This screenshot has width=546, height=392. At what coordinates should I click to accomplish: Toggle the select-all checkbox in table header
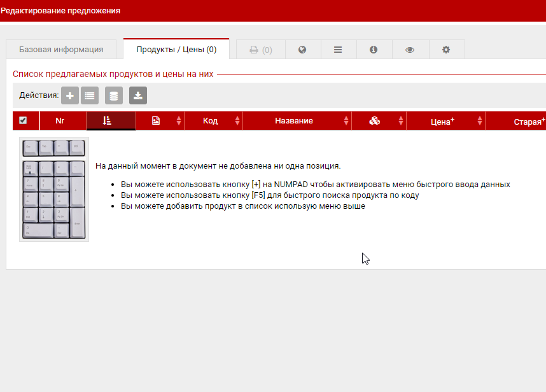click(x=23, y=120)
